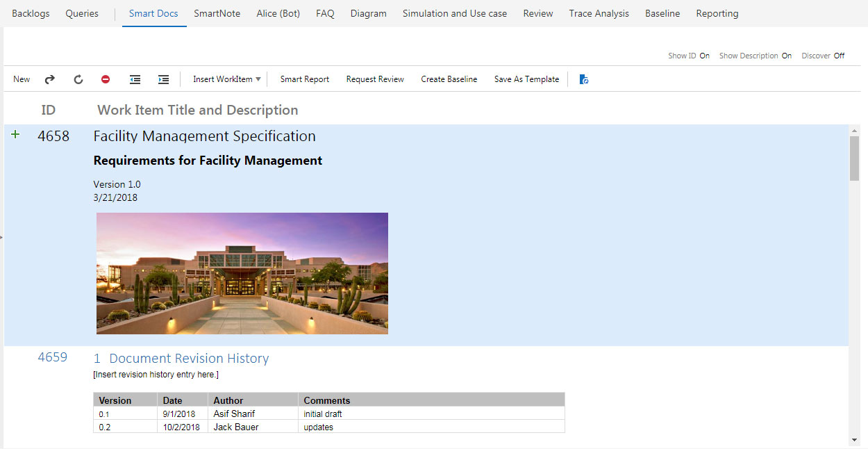Click the Requirements for Facility Management heading
868x449 pixels.
pos(208,161)
